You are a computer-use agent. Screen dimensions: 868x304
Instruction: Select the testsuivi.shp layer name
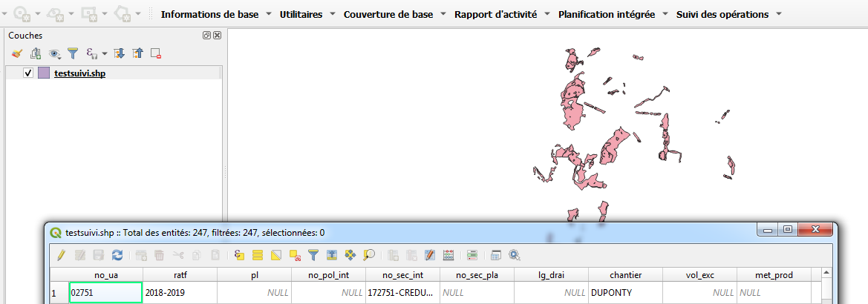79,73
